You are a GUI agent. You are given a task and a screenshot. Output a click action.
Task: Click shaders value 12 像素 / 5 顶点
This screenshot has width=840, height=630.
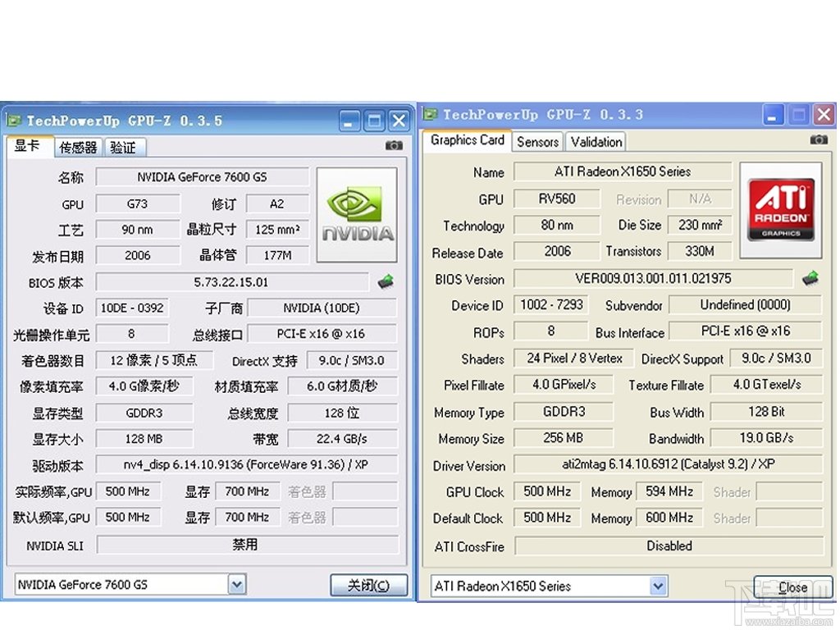(154, 361)
